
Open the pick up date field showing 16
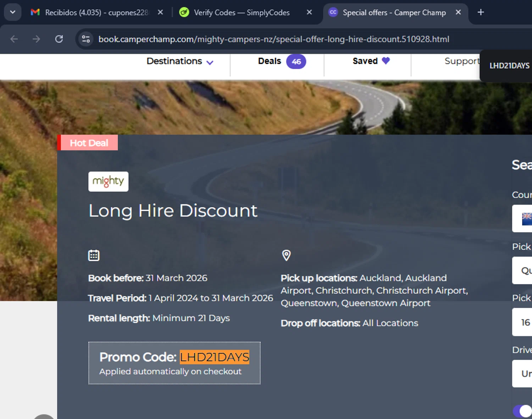(x=522, y=322)
